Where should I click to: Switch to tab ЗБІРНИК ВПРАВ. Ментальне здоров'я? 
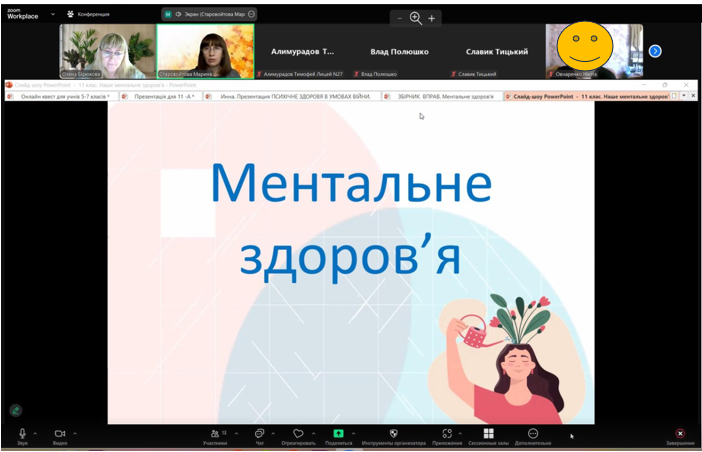(442, 96)
